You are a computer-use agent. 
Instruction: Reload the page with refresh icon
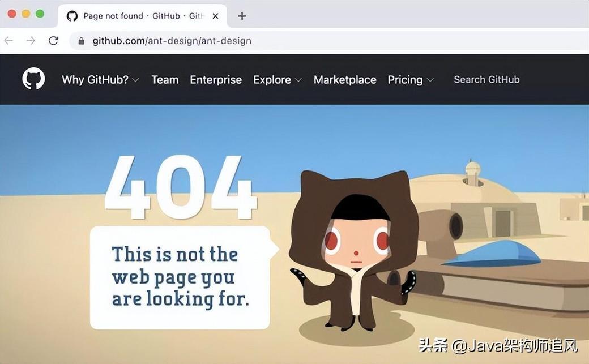pyautogui.click(x=53, y=40)
